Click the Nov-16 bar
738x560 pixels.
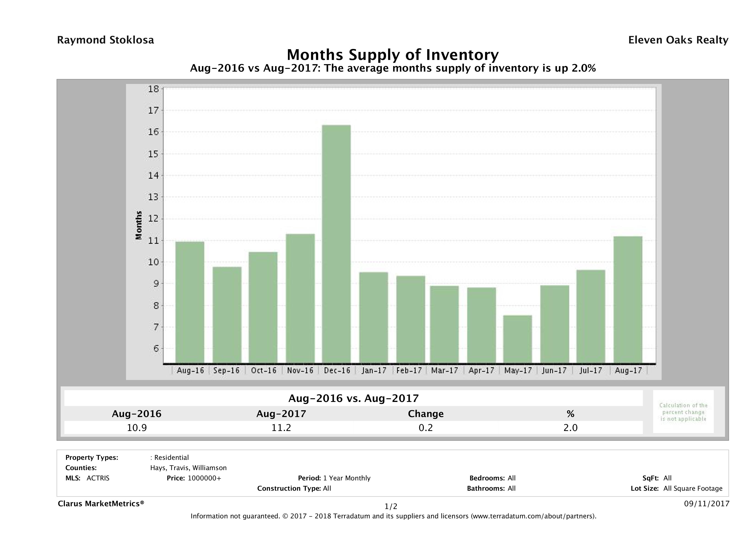300,298
